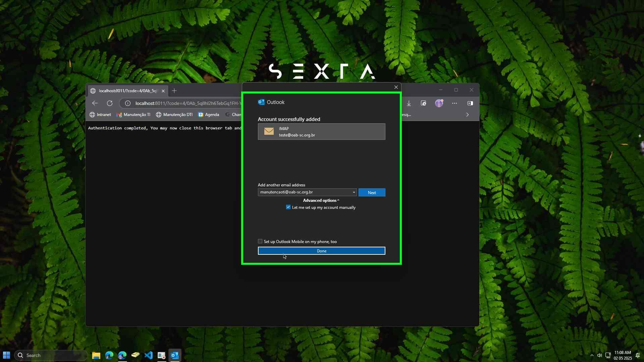Screen dimensions: 644x362
Task: Open the Manutenção TI bookmark
Action: click(133, 115)
